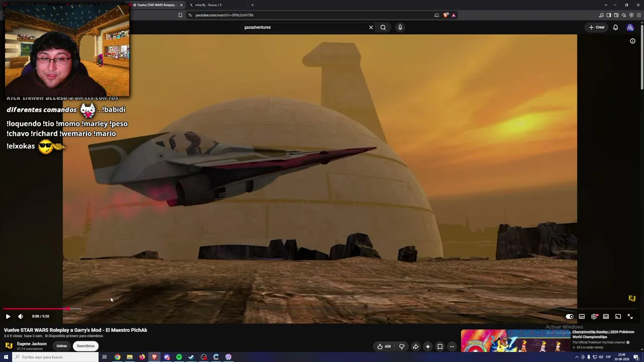Switch the ESP keyboard language indicator
Screen dimensions: 644x362
point(608,357)
